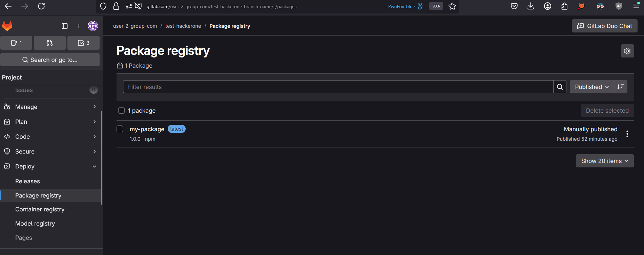Image resolution: width=644 pixels, height=255 pixels.
Task: Click the search magnifier button in filter bar
Action: point(560,87)
